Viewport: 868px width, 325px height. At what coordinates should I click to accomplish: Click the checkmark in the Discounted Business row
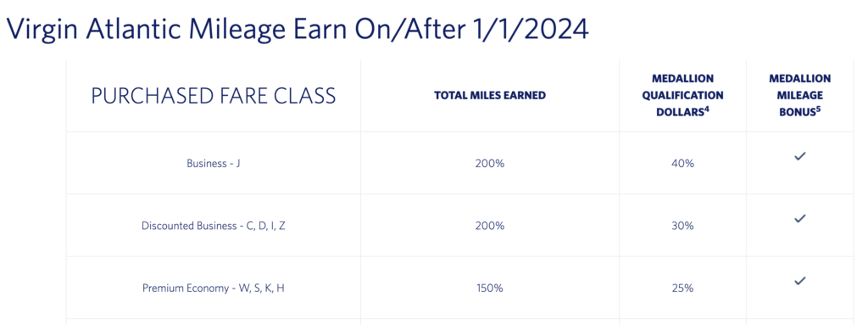click(x=799, y=219)
